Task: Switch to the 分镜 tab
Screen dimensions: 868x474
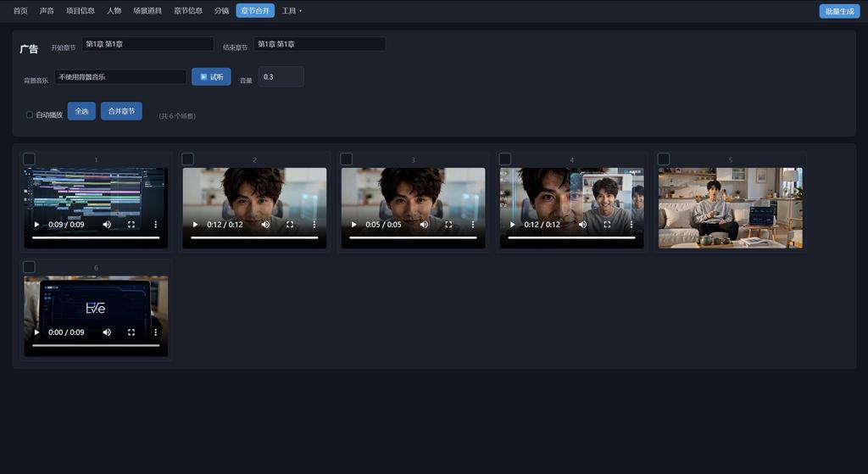Action: [x=221, y=10]
